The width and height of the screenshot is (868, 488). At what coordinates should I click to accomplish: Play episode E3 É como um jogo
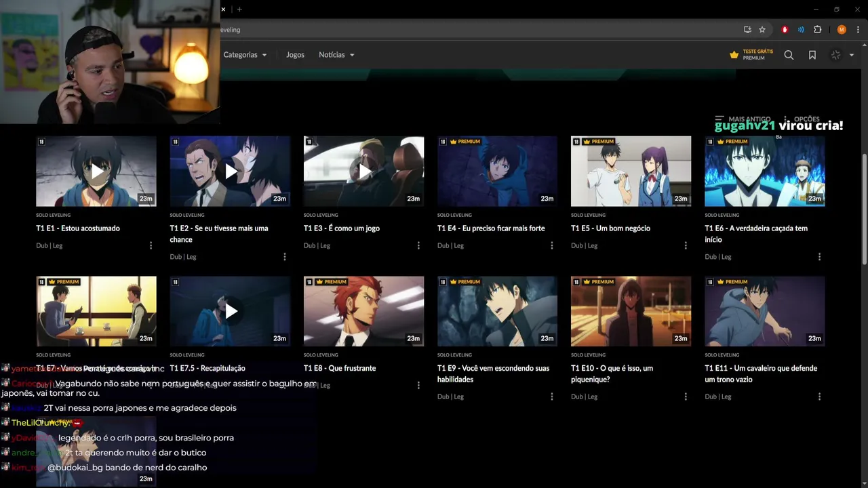pos(364,171)
